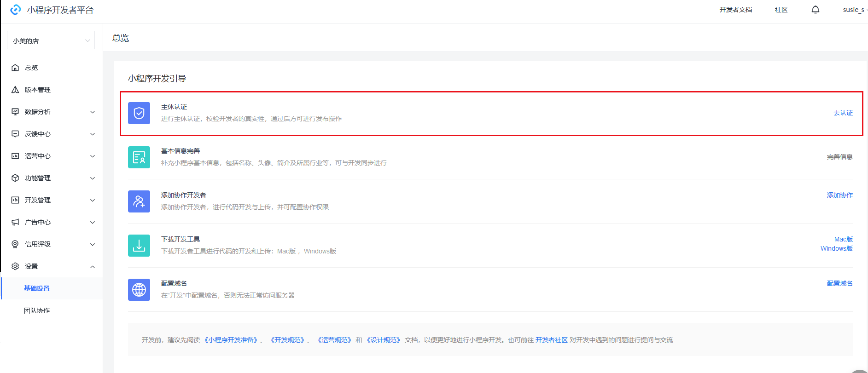Expand the 开发管理 menu chevron

[93, 200]
